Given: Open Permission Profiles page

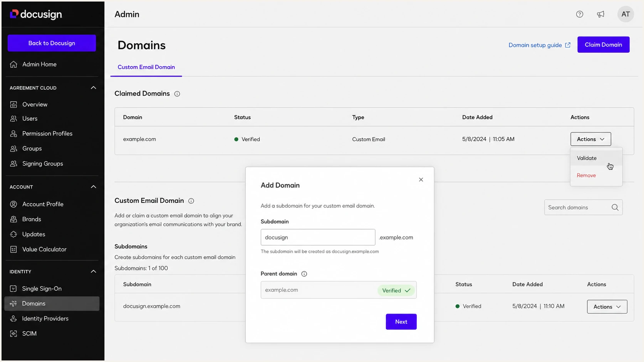Looking at the screenshot, I should (x=47, y=133).
